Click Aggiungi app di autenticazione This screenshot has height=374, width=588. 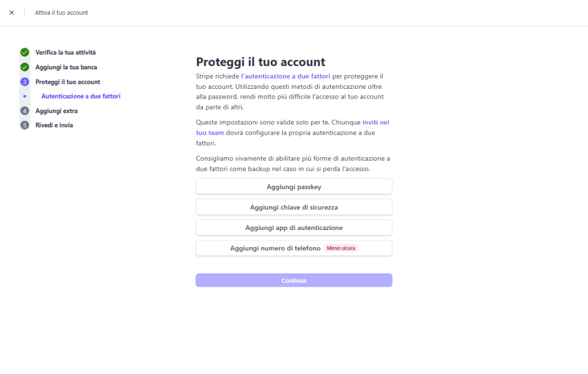pyautogui.click(x=293, y=227)
